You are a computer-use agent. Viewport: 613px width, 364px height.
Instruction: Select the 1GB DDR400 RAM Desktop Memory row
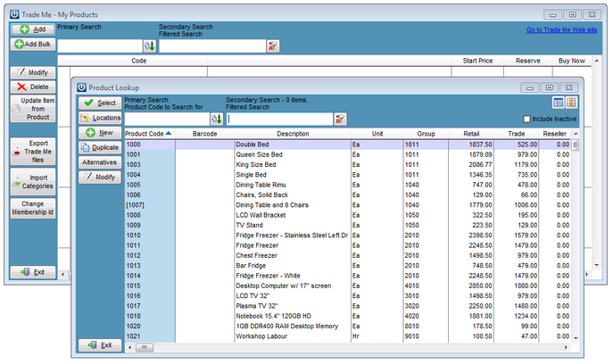click(x=348, y=326)
